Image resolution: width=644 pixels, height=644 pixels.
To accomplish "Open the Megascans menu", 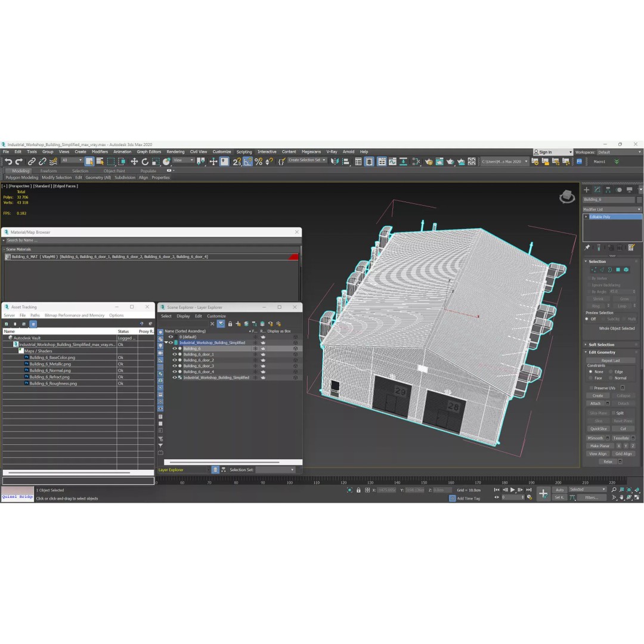I will 311,152.
